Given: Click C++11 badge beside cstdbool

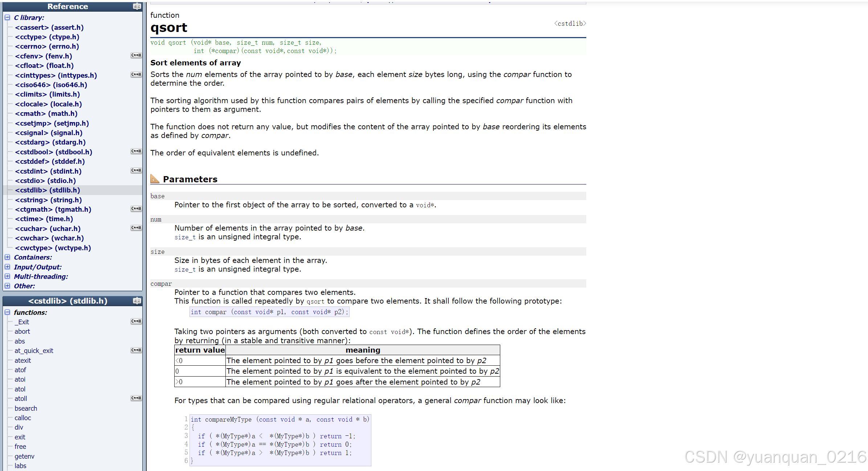Looking at the screenshot, I should (x=136, y=151).
